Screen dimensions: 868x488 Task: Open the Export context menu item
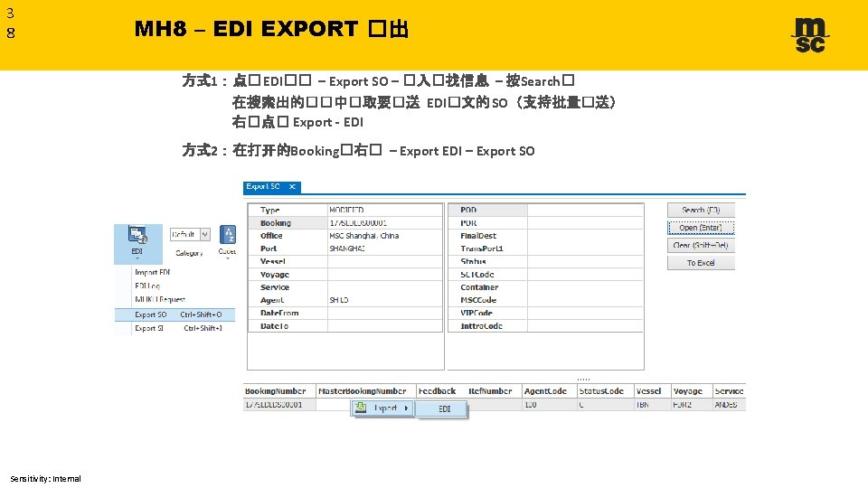click(x=382, y=408)
